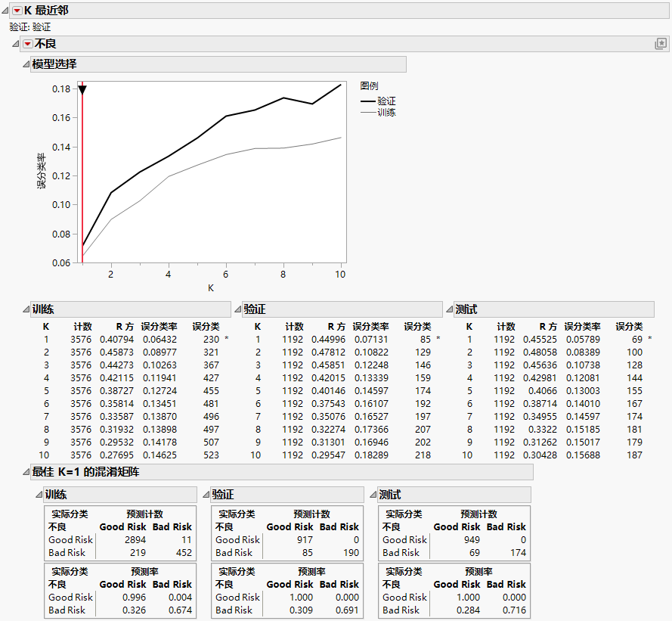Click the 误分类率 y-axis label
The height and width of the screenshot is (621, 672).
(42, 168)
